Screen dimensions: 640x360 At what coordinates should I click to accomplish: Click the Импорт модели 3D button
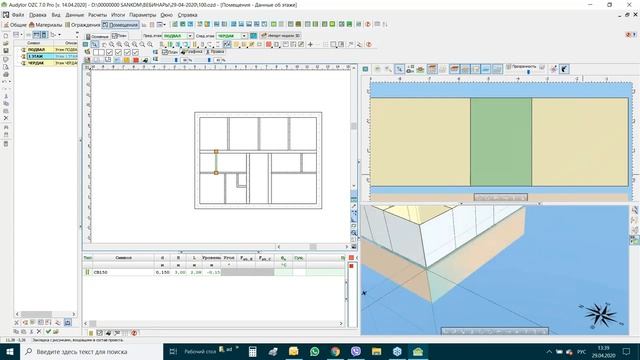point(280,36)
